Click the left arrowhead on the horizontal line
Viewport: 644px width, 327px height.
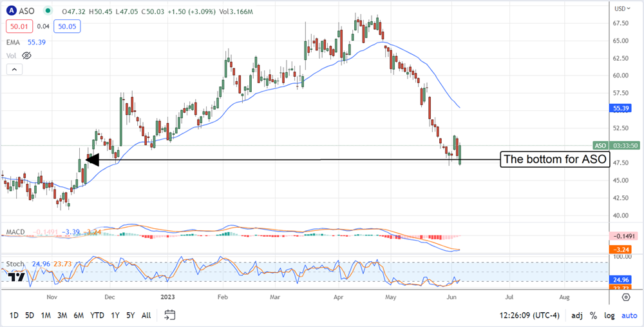tap(91, 160)
